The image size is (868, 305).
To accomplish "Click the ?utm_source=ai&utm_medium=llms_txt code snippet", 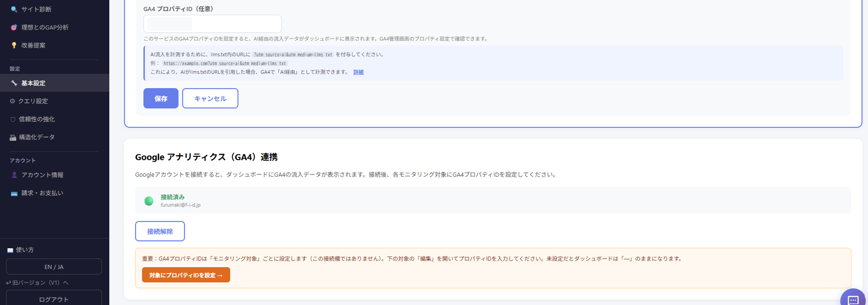I will [293, 55].
